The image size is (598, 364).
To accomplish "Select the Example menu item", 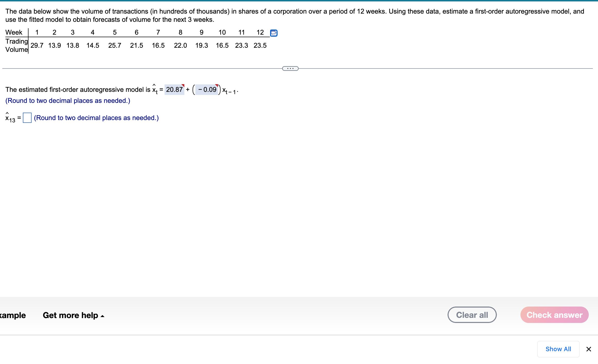I will point(12,315).
